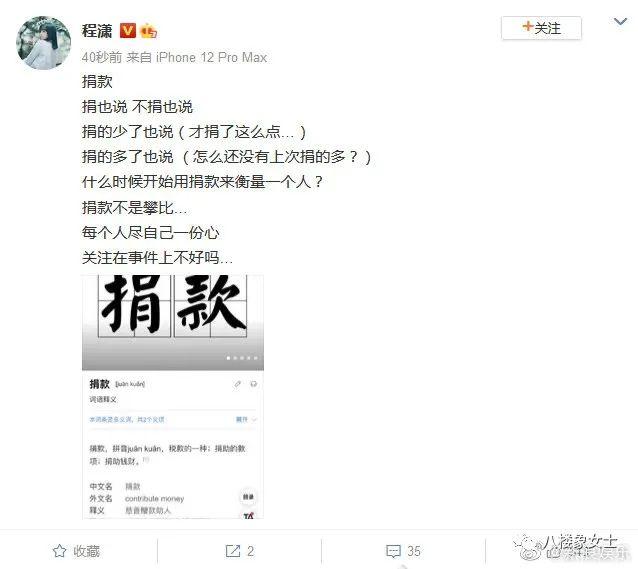
Task: Click the +关注 follow button
Action: click(541, 28)
